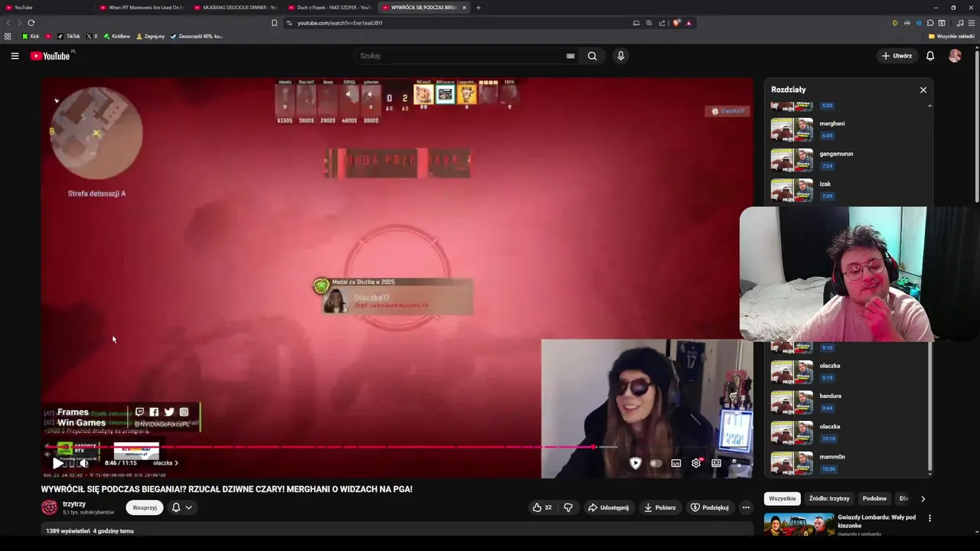Switch to the MUKBANG DELICIOUS DINNER tab

(235, 8)
